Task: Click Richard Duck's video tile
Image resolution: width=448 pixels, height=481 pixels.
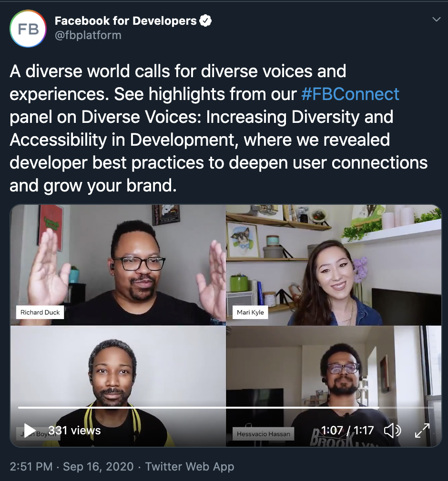Action: [118, 265]
